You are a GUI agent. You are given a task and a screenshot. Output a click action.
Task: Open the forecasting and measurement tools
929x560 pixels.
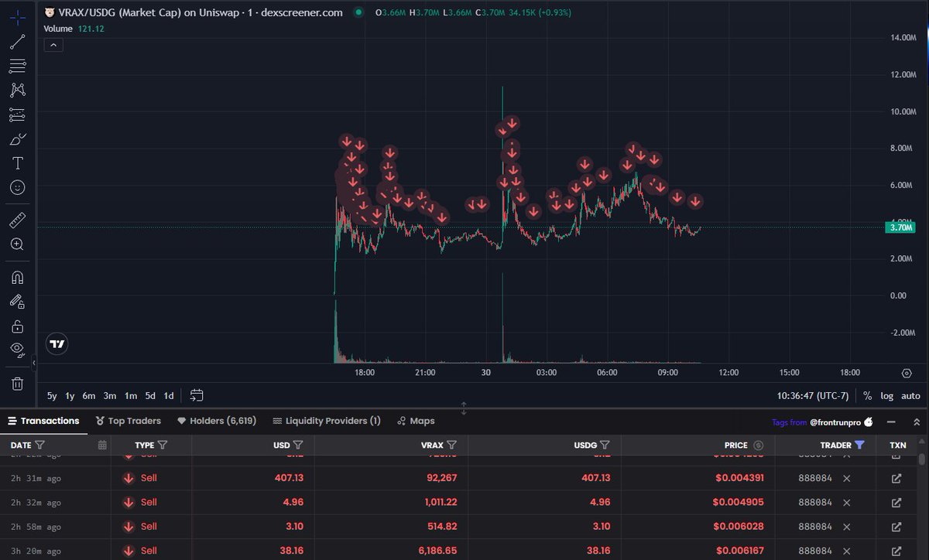click(x=17, y=114)
